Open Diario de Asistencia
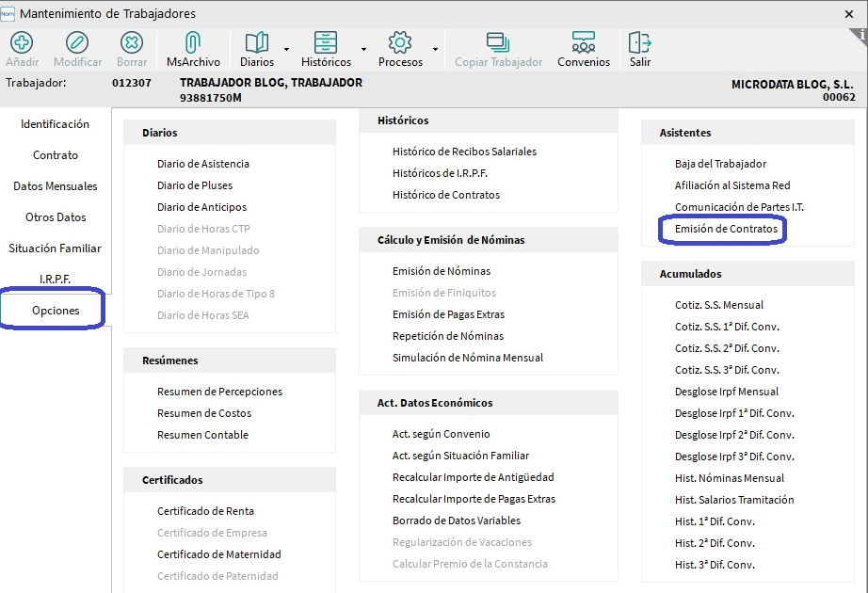This screenshot has height=593, width=868. (203, 164)
